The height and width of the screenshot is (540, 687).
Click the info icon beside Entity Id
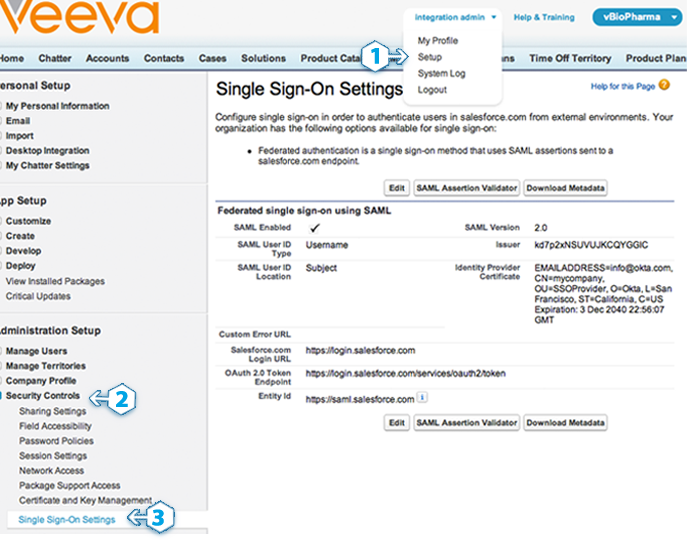tap(422, 398)
